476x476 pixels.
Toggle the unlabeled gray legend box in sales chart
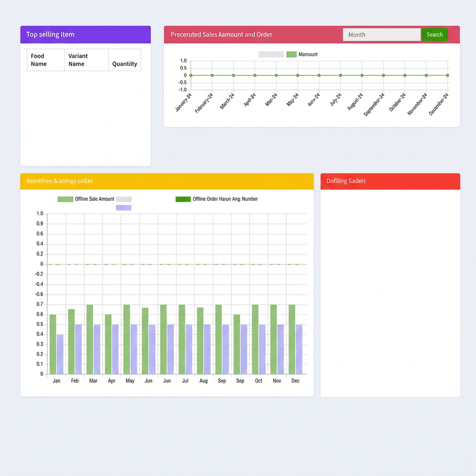pos(271,55)
